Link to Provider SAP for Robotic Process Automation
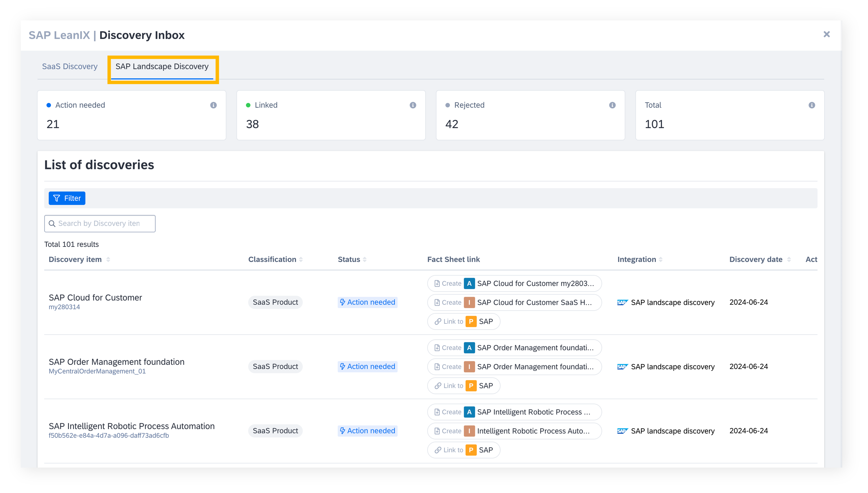This screenshot has height=493, width=868. coord(464,450)
